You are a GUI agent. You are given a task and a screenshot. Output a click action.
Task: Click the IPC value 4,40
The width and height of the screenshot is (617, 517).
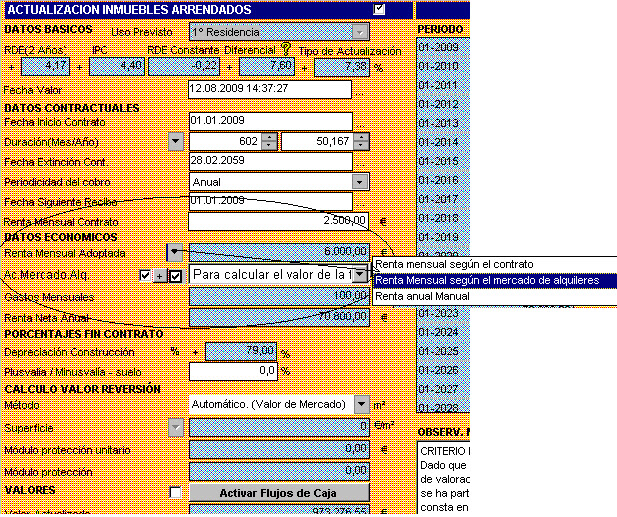117,66
